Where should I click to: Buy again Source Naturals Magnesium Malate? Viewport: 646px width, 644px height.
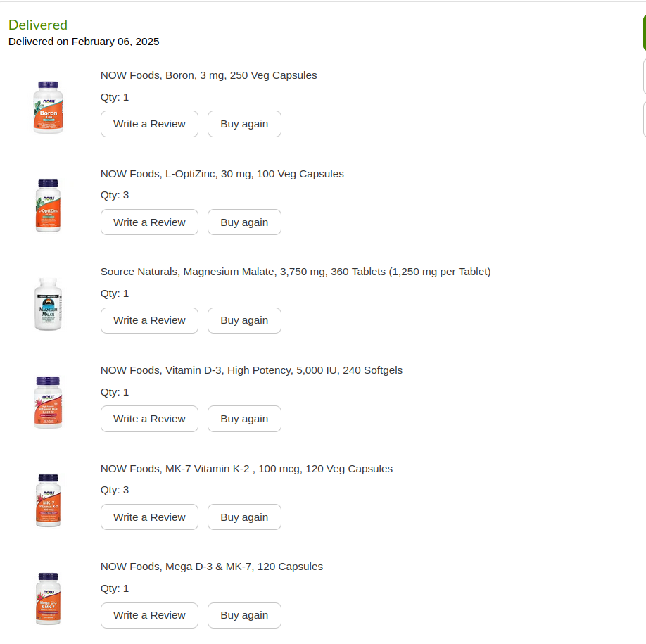click(x=244, y=320)
